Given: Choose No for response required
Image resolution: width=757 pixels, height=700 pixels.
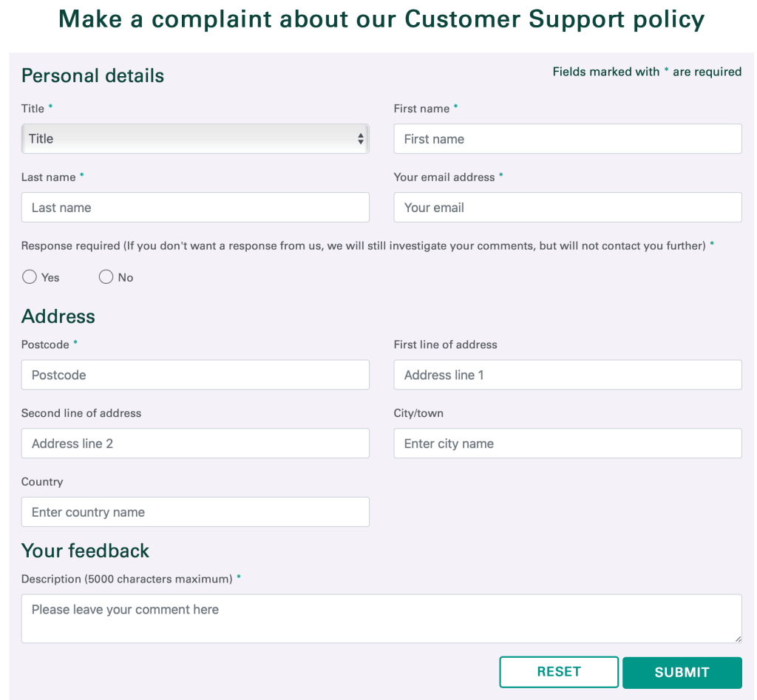Looking at the screenshot, I should 106,277.
